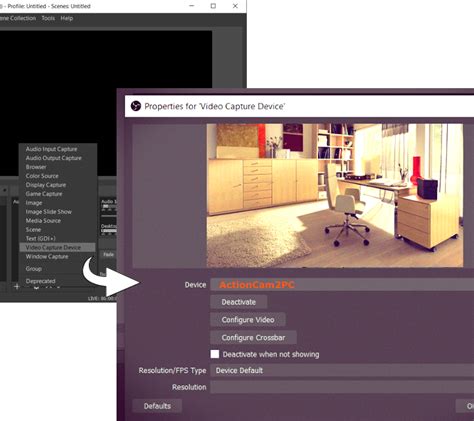Screen dimensions: 474x421
Task: Adjust the audio mixer volume slider
Action: pyautogui.click(x=109, y=216)
